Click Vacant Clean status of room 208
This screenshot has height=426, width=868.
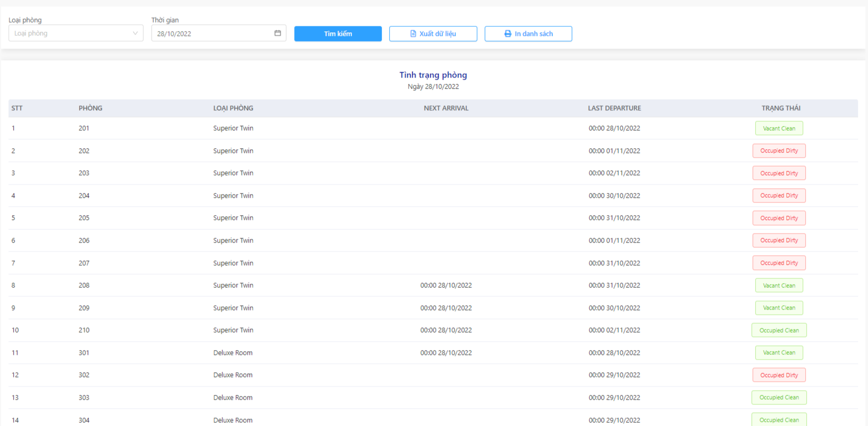point(779,285)
